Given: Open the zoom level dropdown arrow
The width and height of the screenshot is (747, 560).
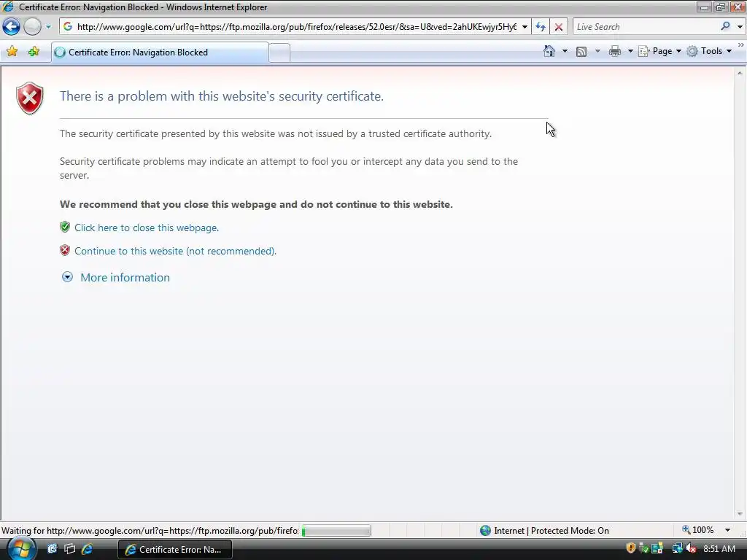Looking at the screenshot, I should (x=727, y=530).
